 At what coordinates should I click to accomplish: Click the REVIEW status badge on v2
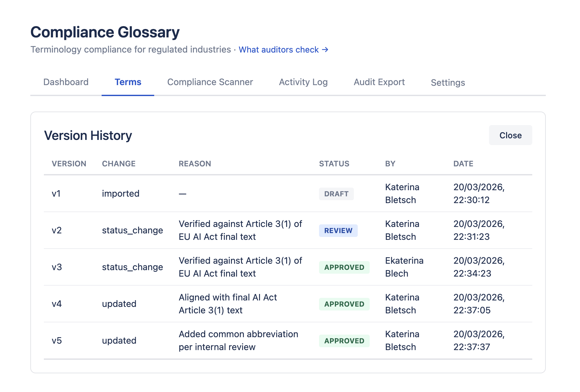pyautogui.click(x=338, y=231)
